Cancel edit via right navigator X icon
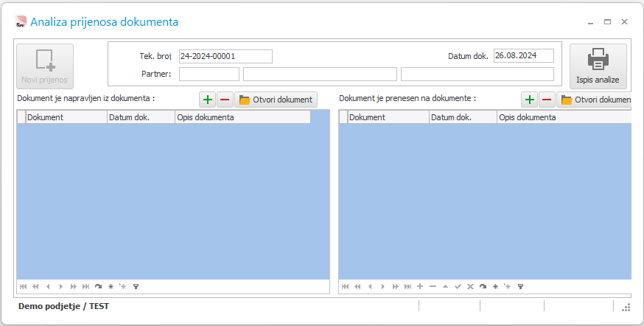644x326 pixels. pos(471,286)
